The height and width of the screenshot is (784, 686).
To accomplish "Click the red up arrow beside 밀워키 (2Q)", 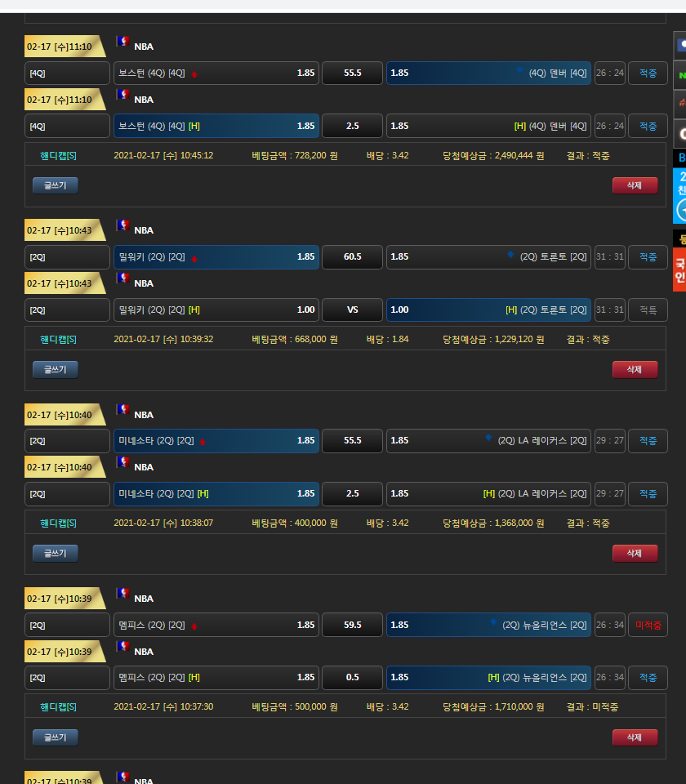I will point(194,258).
